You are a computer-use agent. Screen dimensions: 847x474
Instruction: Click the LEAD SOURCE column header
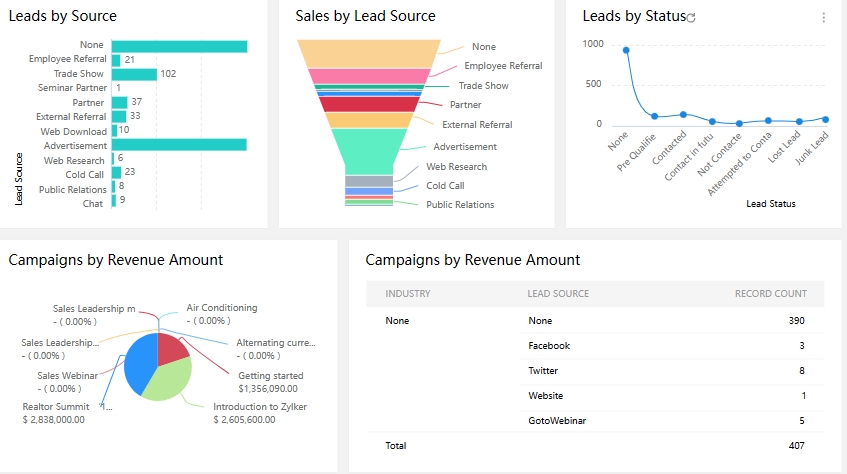click(558, 294)
